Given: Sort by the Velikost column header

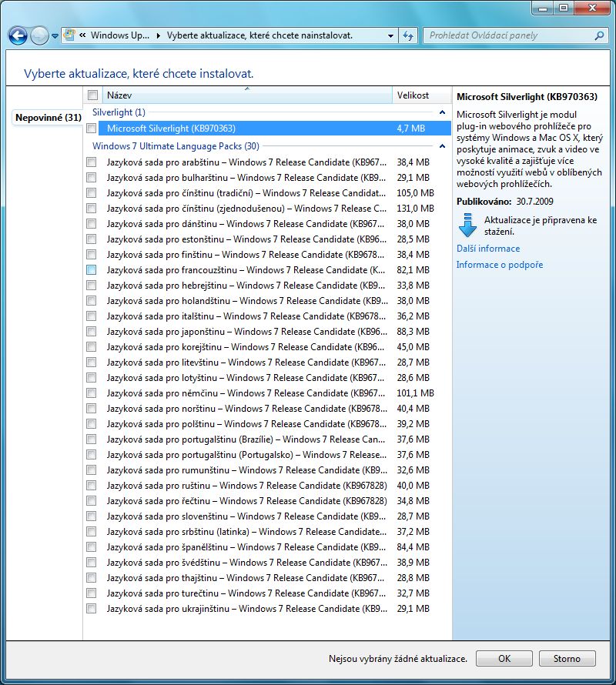Looking at the screenshot, I should coord(421,95).
